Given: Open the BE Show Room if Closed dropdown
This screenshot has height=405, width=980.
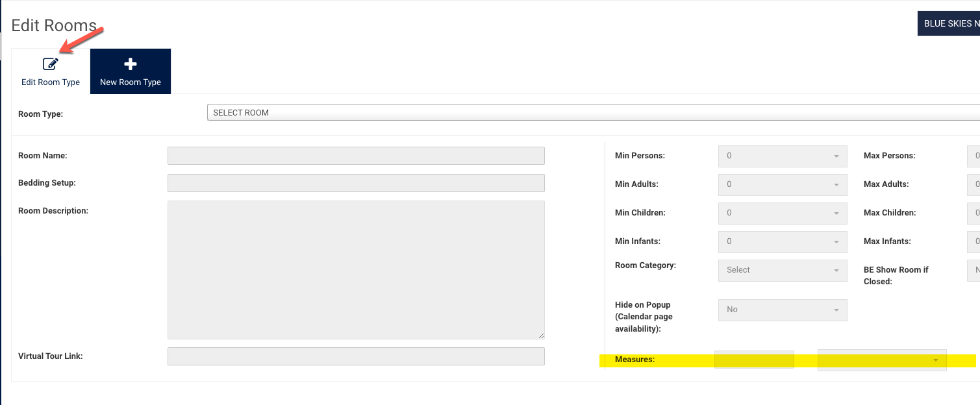Looking at the screenshot, I should [974, 270].
